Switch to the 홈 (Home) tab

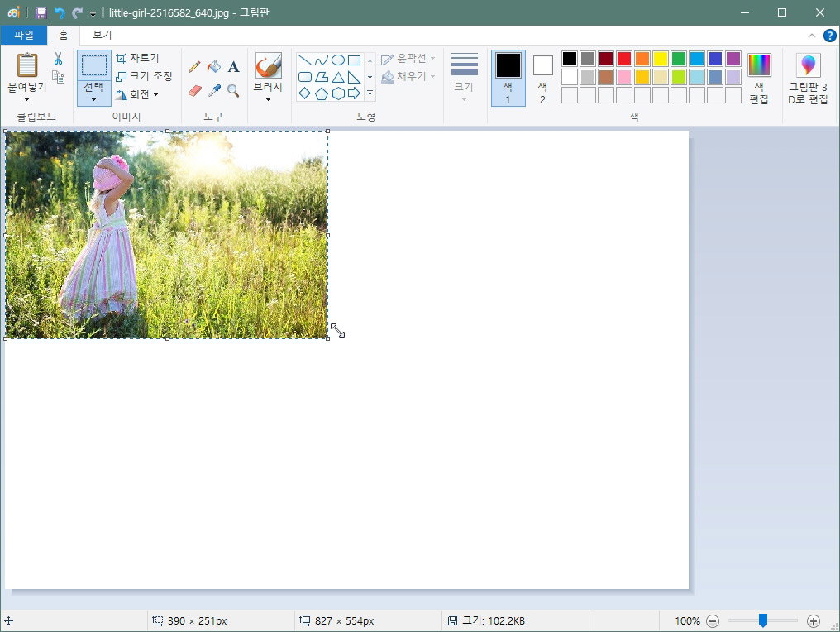coord(63,35)
